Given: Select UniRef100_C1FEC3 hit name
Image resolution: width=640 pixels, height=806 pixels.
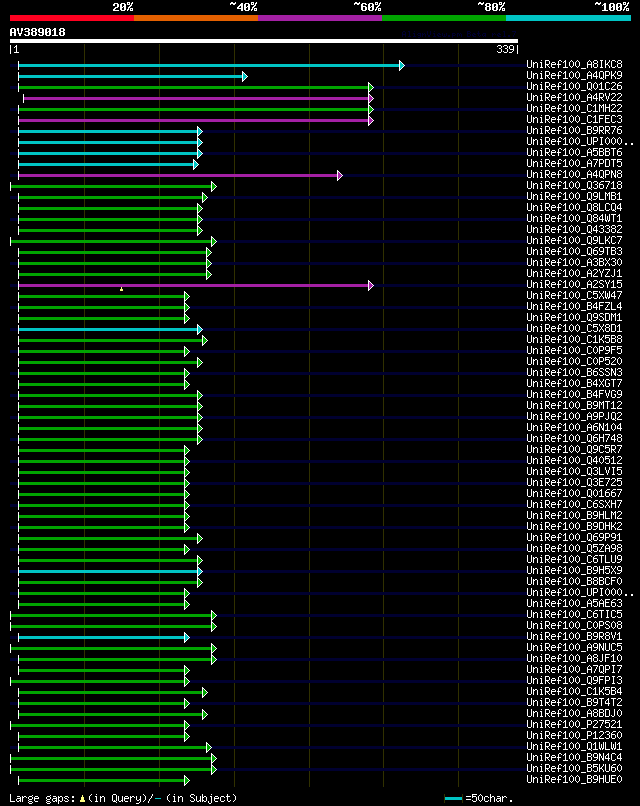Looking at the screenshot, I should tap(574, 120).
